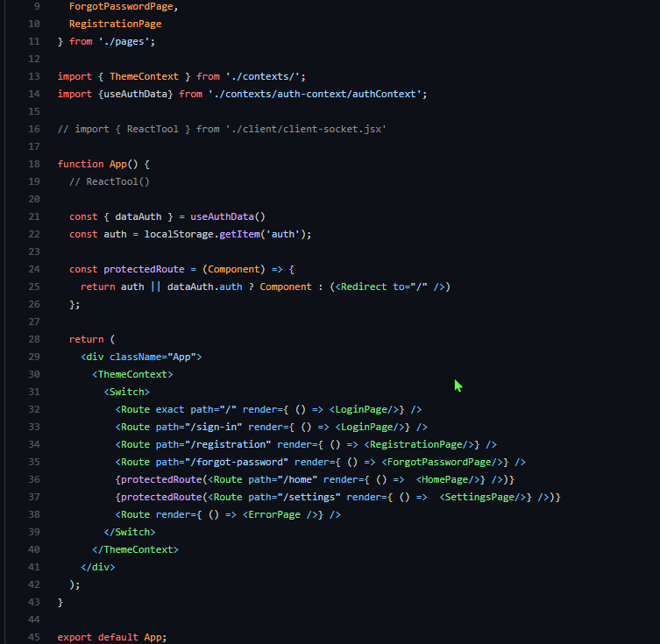Screen dimensions: 660x644
Task: Click path="/sign-in" on line 33
Action: click(199, 428)
